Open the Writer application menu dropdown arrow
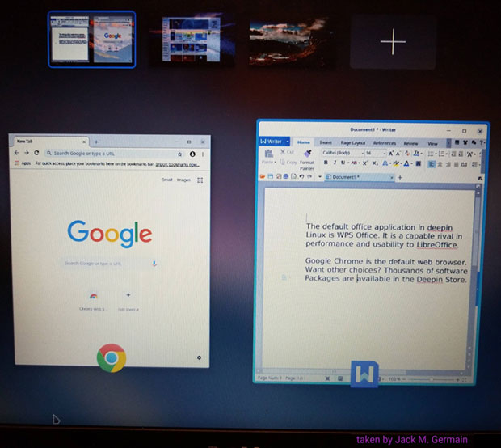The height and width of the screenshot is (448, 501). [288, 141]
